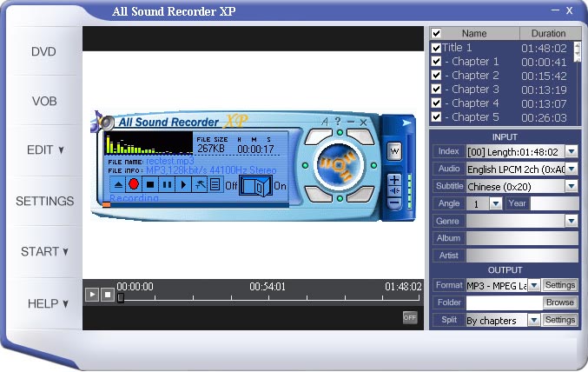
Task: Flip the Off/On switch in the recorder widget
Action: tap(255, 186)
